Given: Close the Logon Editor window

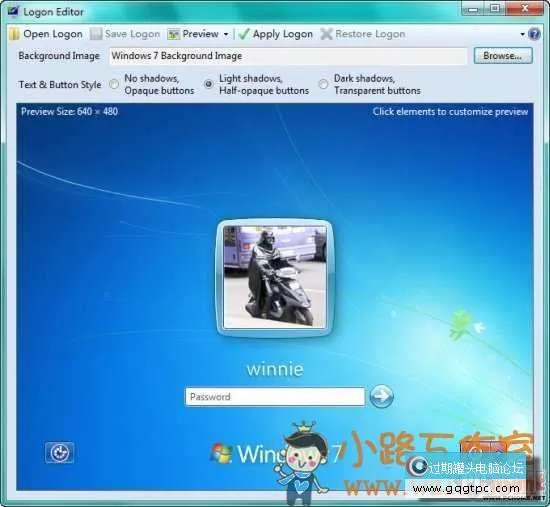Looking at the screenshot, I should [x=525, y=8].
